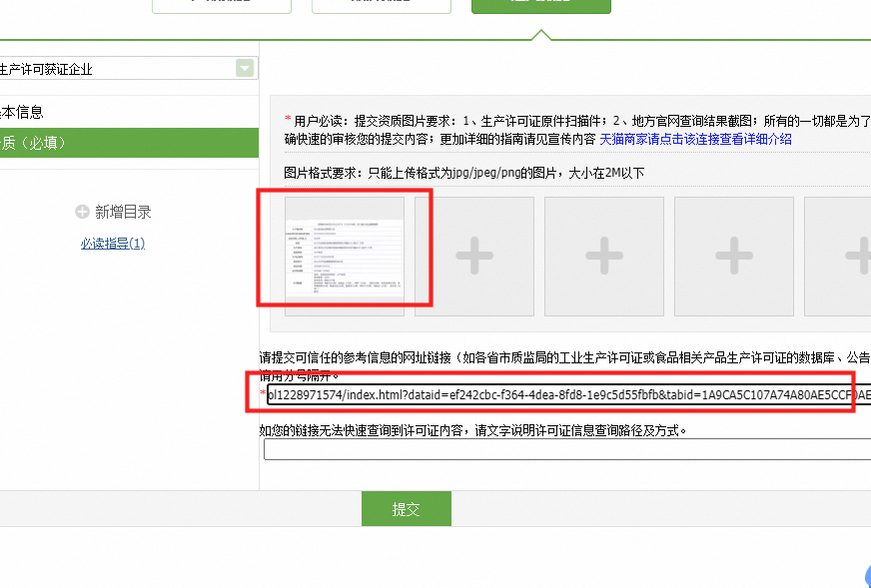Open the uploaded license document thumbnail
The height and width of the screenshot is (588, 871).
point(345,256)
